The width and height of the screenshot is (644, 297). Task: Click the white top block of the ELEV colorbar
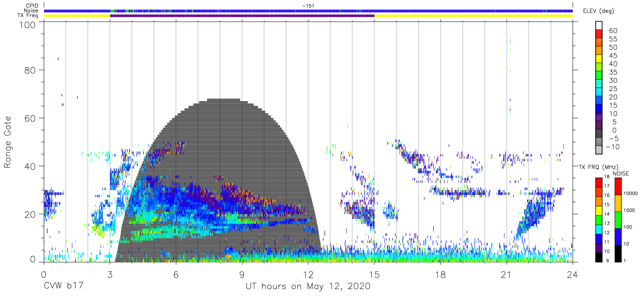[599, 26]
